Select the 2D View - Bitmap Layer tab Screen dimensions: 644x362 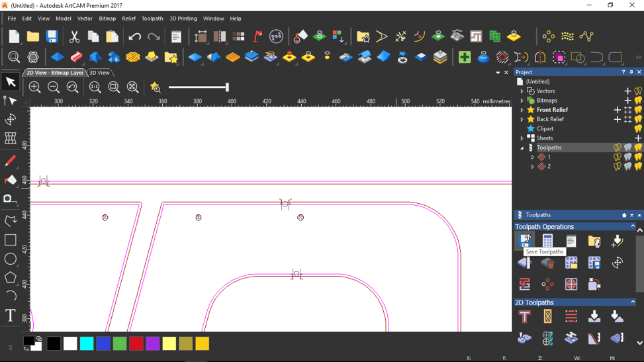click(x=55, y=73)
